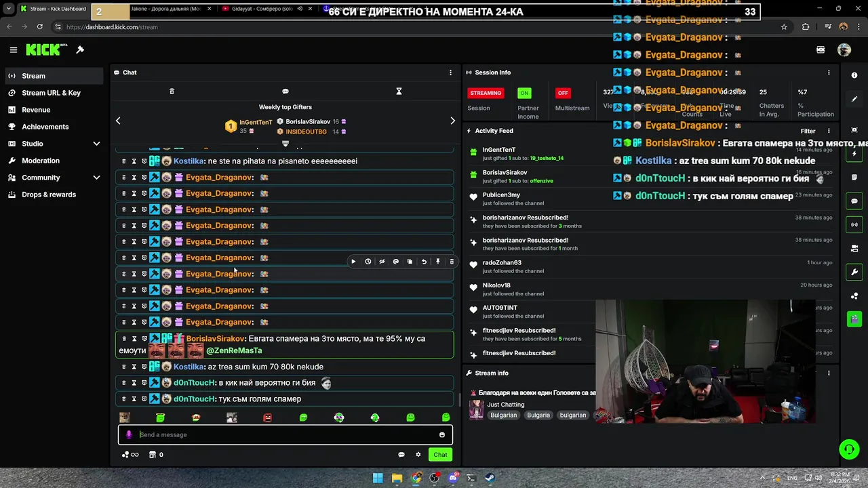Toggle Partner Income ON switch
The image size is (868, 488).
pos(524,93)
